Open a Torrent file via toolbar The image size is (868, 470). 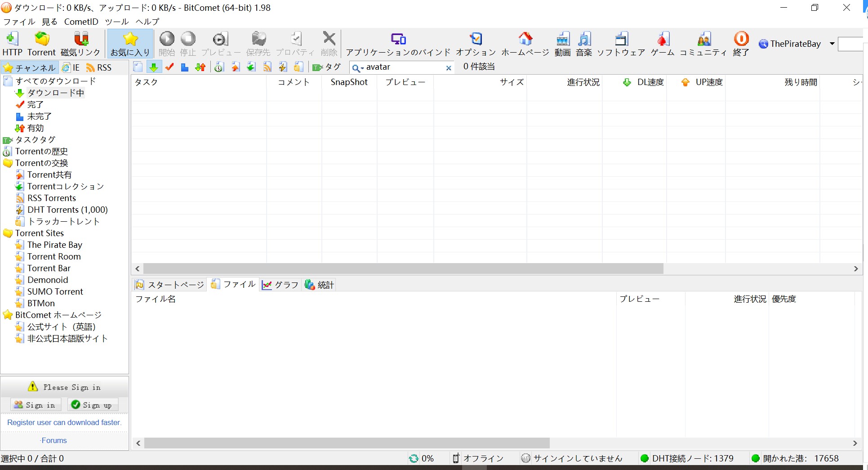[x=42, y=44]
